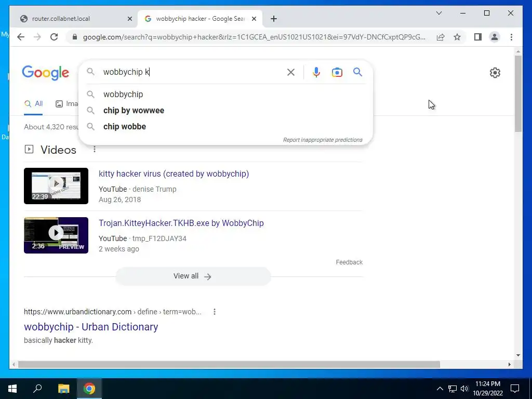This screenshot has height=399, width=532.
Task: Click the Chrome taskbar icon
Action: click(x=89, y=389)
